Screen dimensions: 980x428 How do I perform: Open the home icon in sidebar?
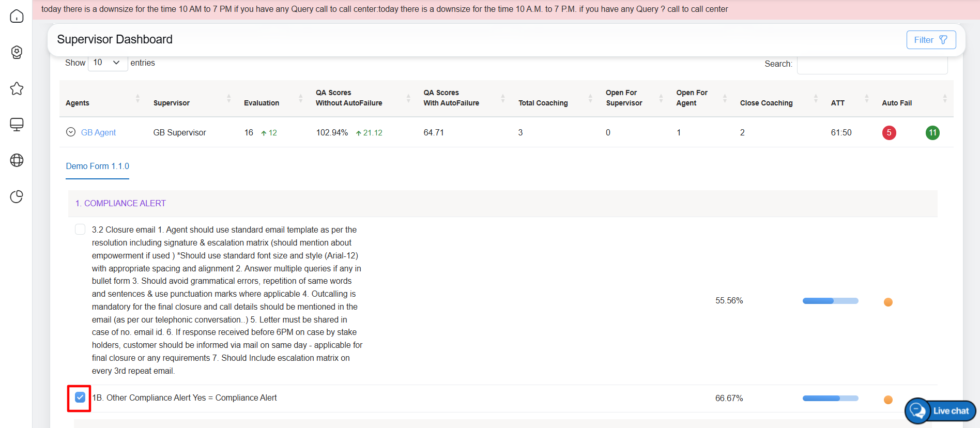17,16
